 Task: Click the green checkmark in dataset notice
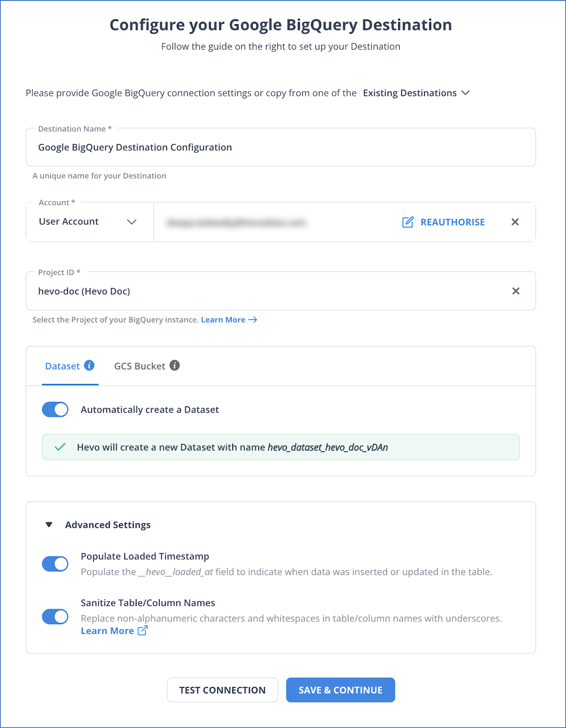pyautogui.click(x=60, y=447)
